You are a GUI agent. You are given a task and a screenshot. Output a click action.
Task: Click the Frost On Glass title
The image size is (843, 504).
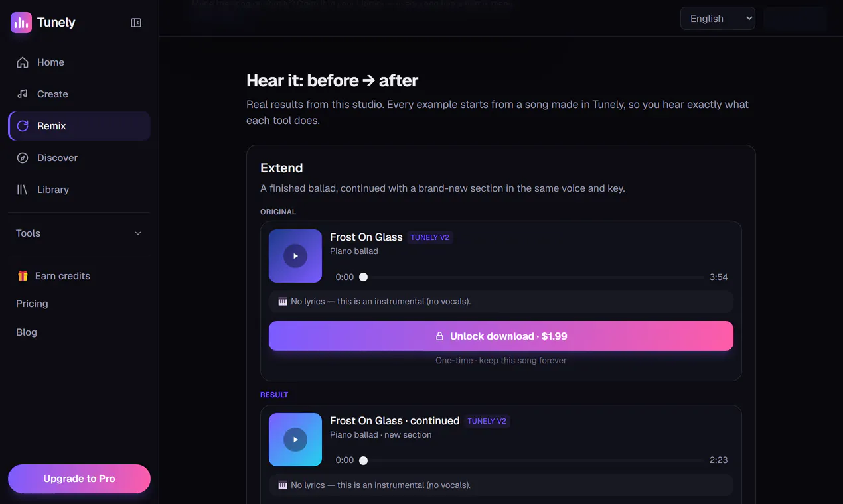coord(366,237)
